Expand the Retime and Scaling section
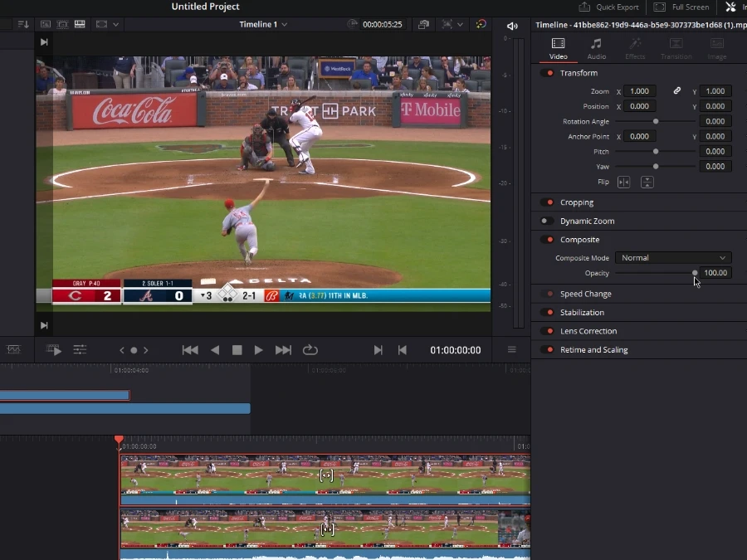Image resolution: width=747 pixels, height=560 pixels. pyautogui.click(x=593, y=349)
